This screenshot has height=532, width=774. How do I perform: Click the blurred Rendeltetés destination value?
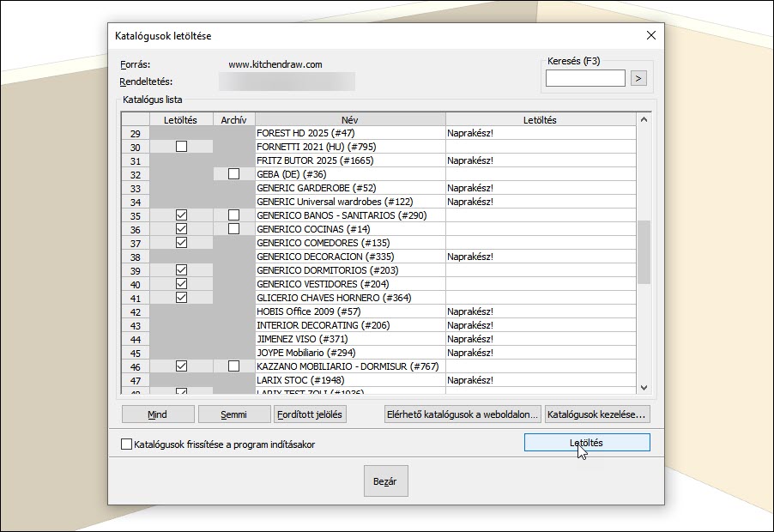(x=287, y=82)
